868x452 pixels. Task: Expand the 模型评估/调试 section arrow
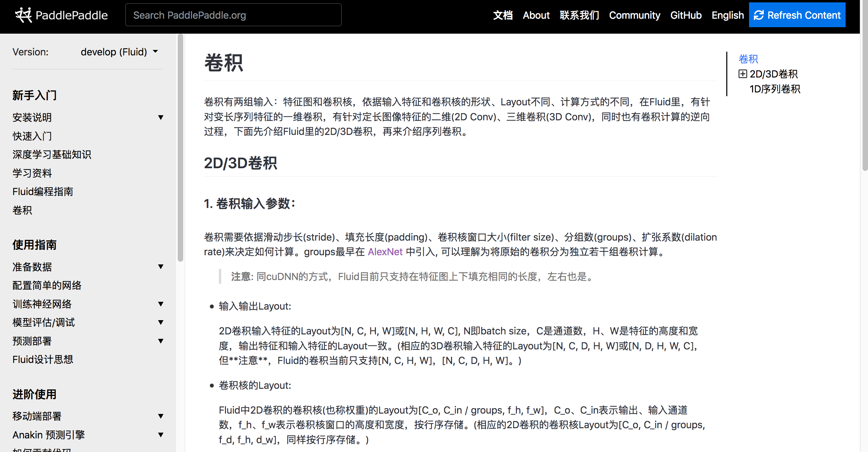(x=161, y=323)
